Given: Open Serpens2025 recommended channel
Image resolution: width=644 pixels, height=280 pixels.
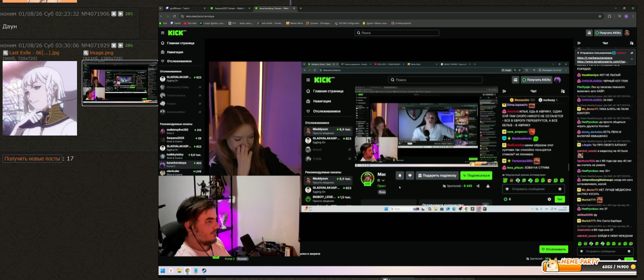Looking at the screenshot, I should coord(180,139).
